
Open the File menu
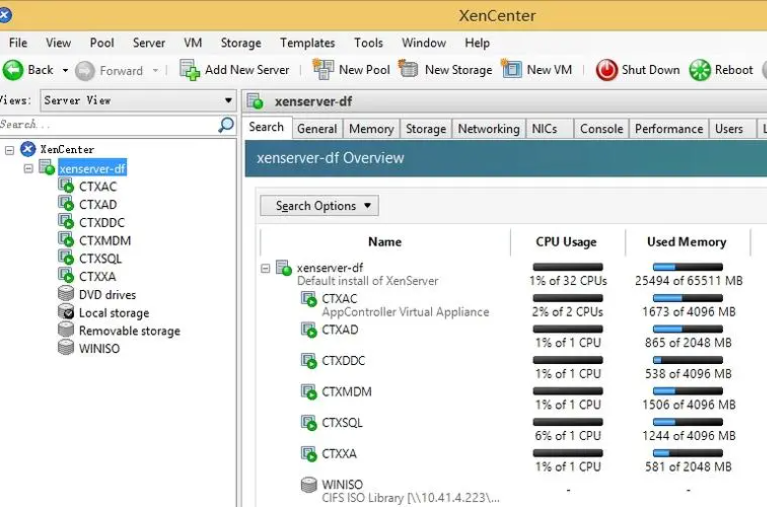[x=18, y=43]
